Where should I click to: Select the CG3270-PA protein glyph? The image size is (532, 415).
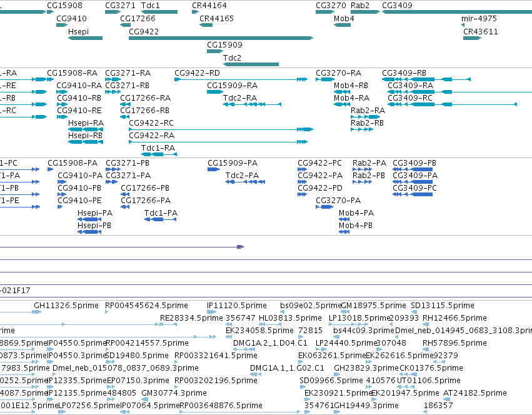tap(324, 207)
